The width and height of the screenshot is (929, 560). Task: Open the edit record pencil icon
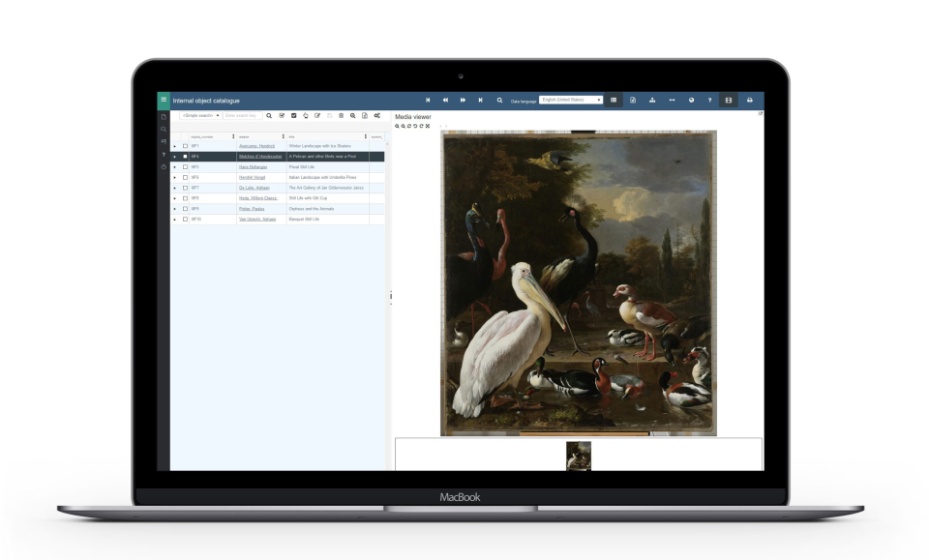(x=317, y=115)
